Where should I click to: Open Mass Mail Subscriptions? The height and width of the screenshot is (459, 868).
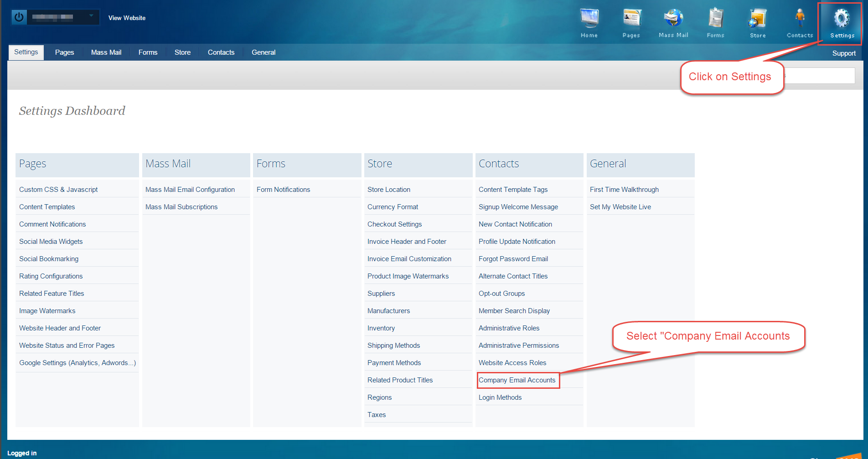[181, 207]
